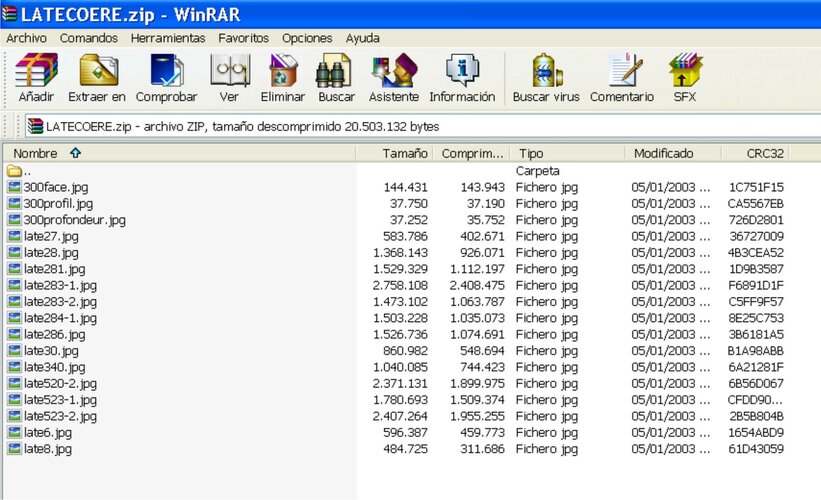Image resolution: width=821 pixels, height=500 pixels.
Task: Select file late28.jpg
Action: click(51, 253)
